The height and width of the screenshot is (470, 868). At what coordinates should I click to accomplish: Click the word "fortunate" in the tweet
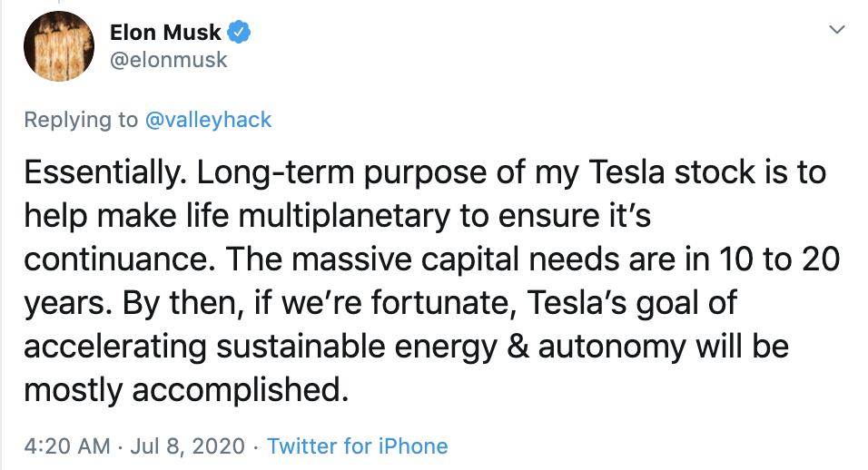click(x=436, y=302)
